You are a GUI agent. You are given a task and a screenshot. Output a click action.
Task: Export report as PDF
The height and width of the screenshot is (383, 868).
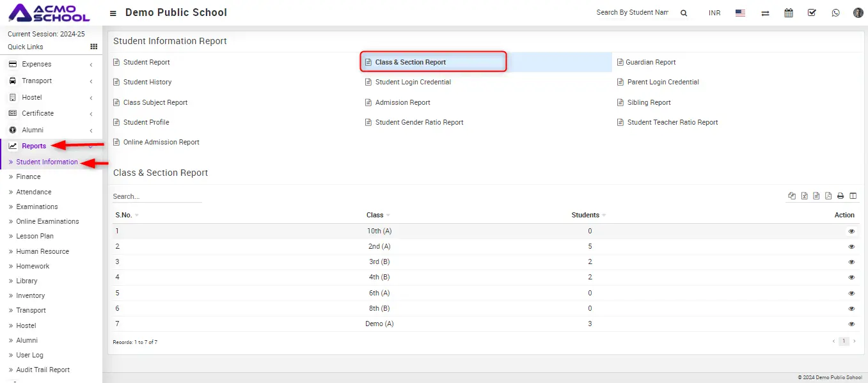click(x=828, y=196)
